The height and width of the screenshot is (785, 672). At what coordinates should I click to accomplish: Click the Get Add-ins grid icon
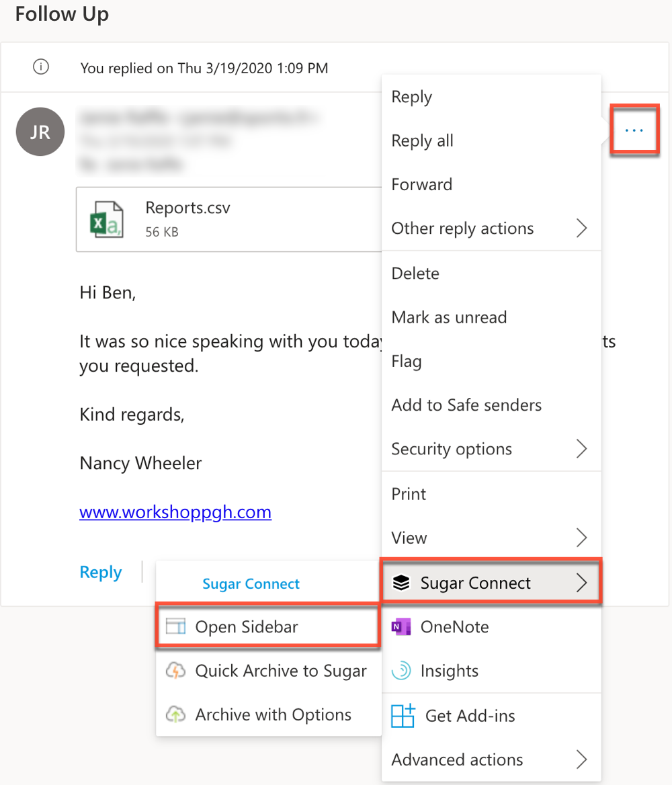click(403, 716)
